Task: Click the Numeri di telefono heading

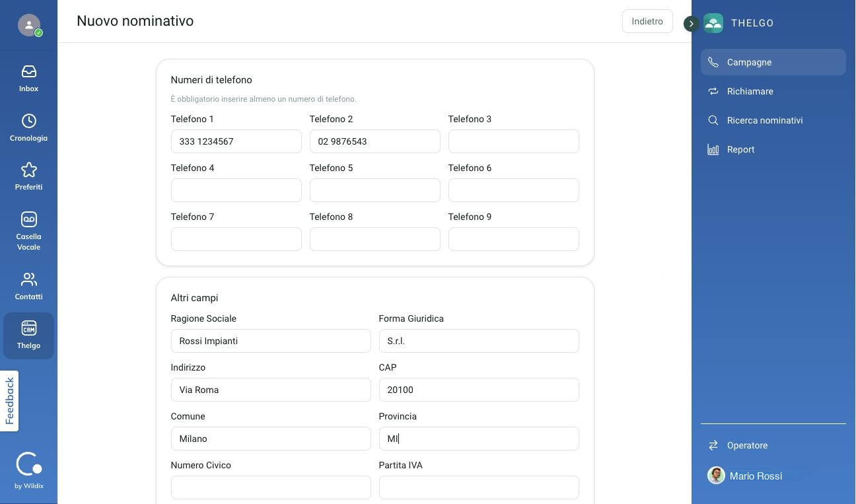Action: (211, 80)
